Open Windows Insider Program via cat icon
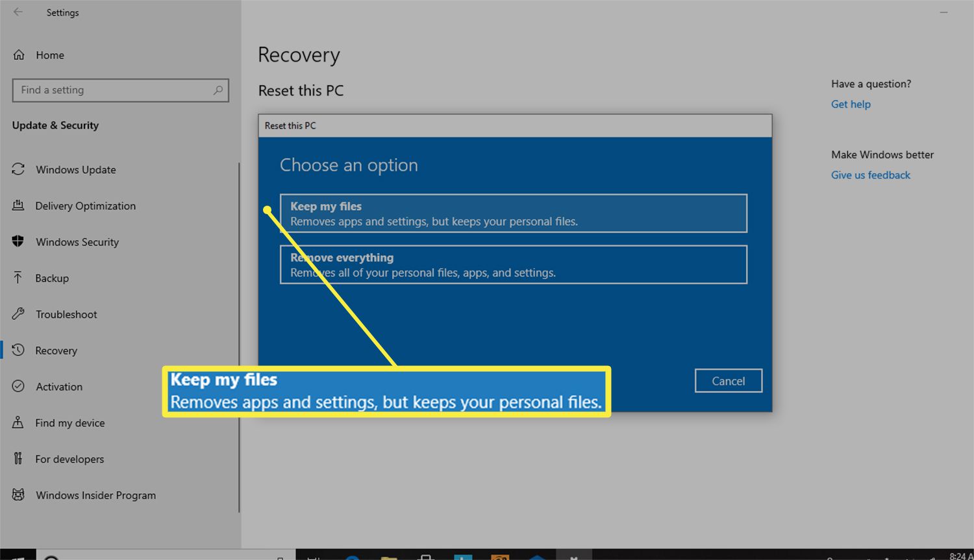Viewport: 974px width, 560px height. pos(18,495)
